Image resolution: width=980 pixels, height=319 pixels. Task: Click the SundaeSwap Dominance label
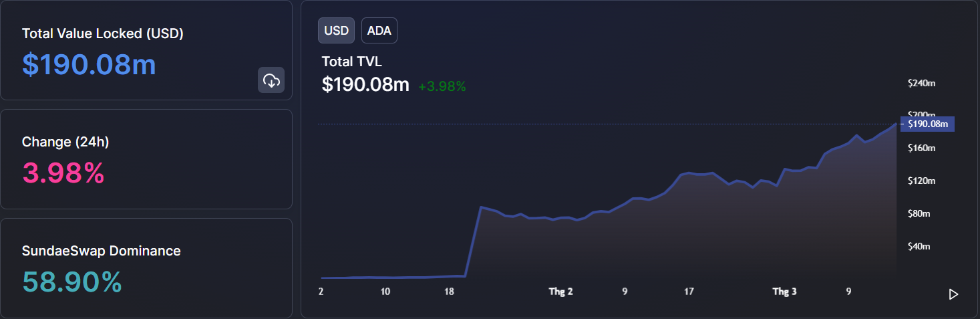[x=102, y=251]
